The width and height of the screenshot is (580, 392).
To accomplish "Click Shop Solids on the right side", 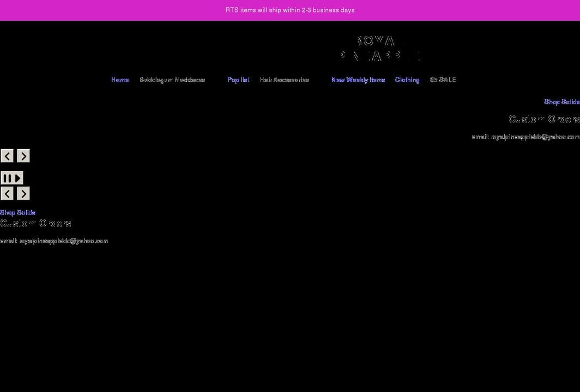I will point(561,101).
